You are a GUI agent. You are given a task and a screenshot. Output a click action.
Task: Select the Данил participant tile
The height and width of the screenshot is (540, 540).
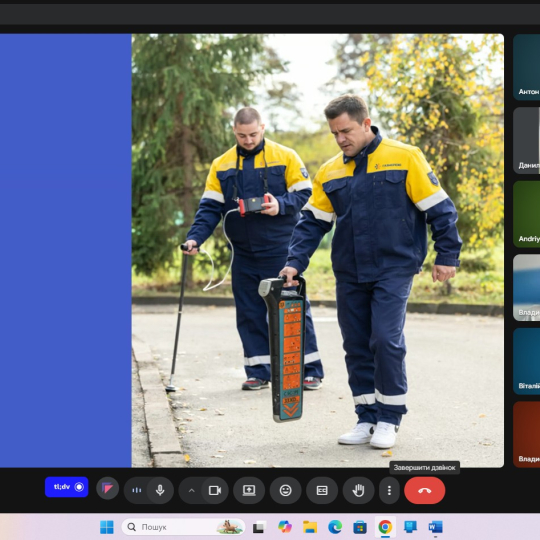click(x=527, y=141)
